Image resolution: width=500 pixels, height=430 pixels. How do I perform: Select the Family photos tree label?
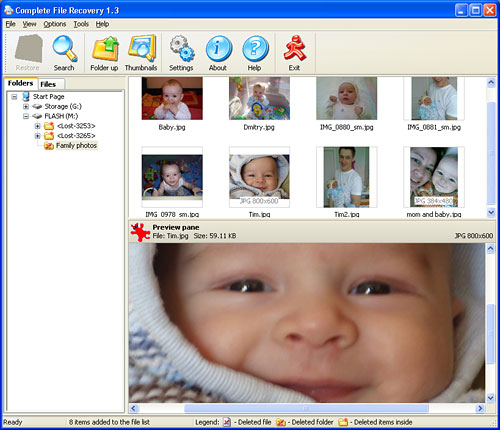76,146
